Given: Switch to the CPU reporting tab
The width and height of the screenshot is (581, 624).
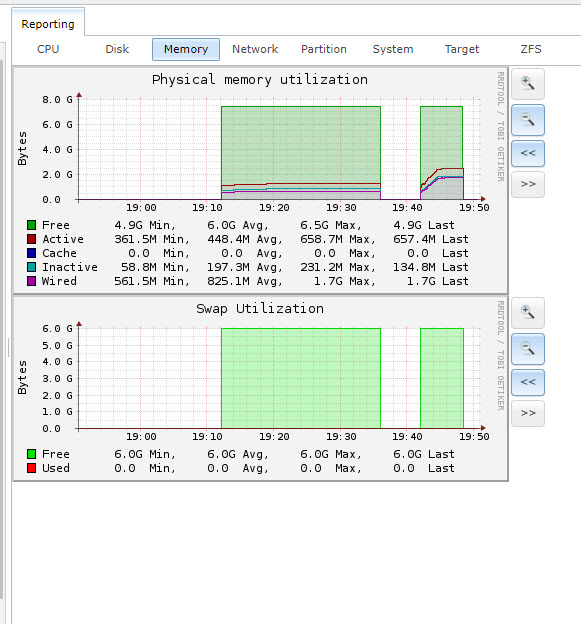Looking at the screenshot, I should [x=48, y=49].
